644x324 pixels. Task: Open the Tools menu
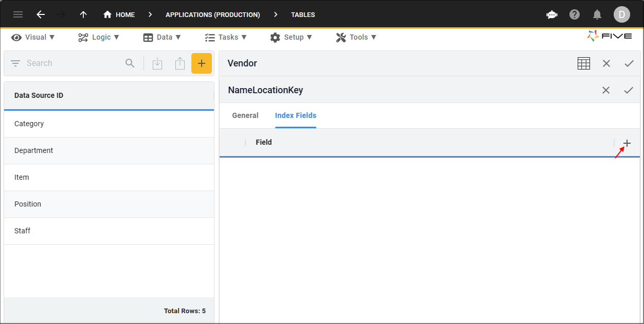[x=356, y=37]
